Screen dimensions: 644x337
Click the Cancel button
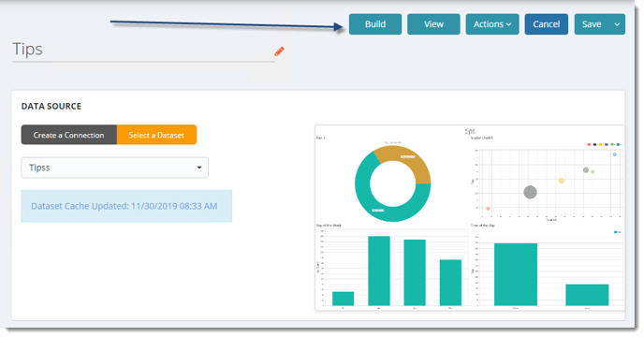(x=547, y=24)
